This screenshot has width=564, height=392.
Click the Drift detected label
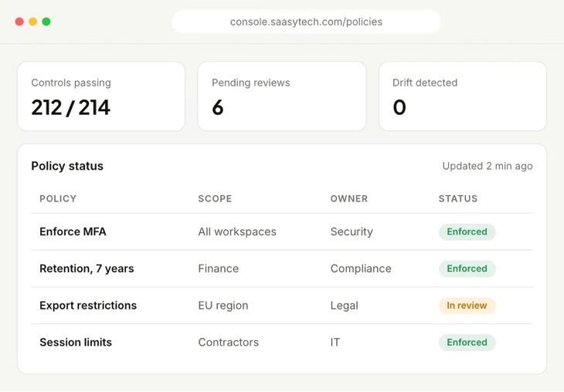[425, 83]
